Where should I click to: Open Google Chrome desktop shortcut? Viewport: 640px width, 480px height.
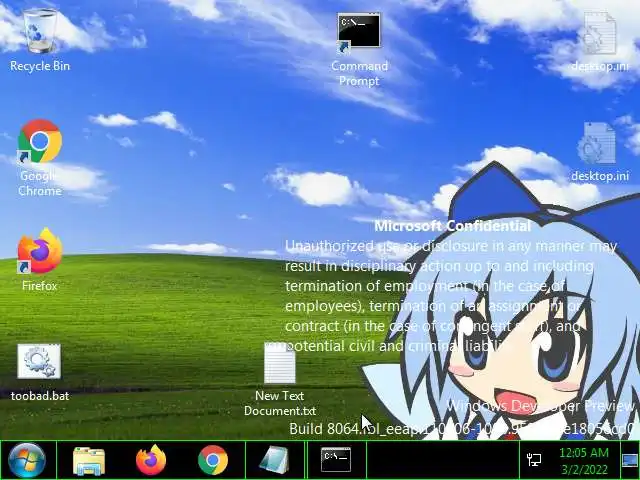tap(40, 141)
